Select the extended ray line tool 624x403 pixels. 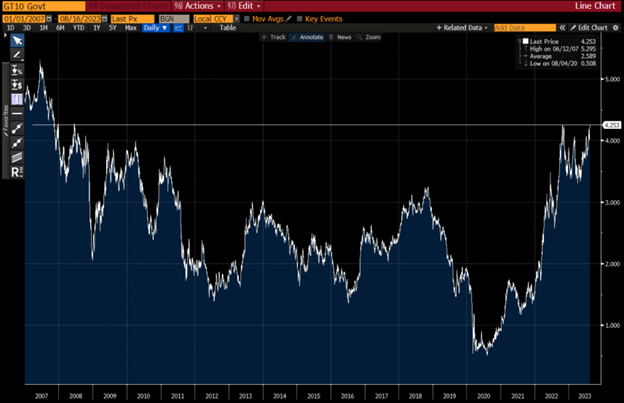17,142
